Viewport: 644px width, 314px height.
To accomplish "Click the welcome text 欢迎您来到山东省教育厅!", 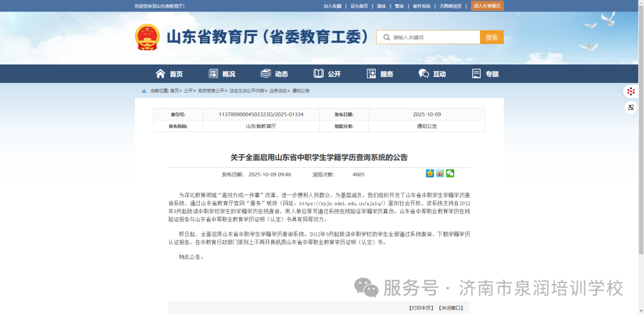I will click(160, 6).
